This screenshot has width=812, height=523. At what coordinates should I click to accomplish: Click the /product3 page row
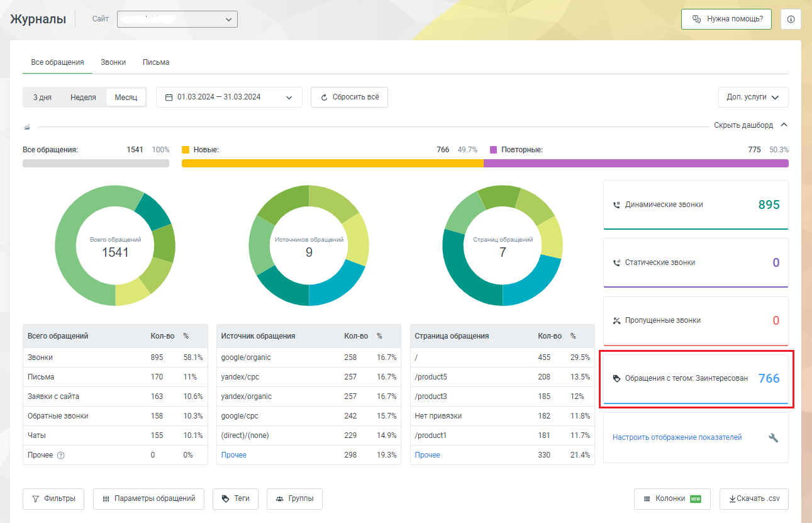[x=503, y=396]
